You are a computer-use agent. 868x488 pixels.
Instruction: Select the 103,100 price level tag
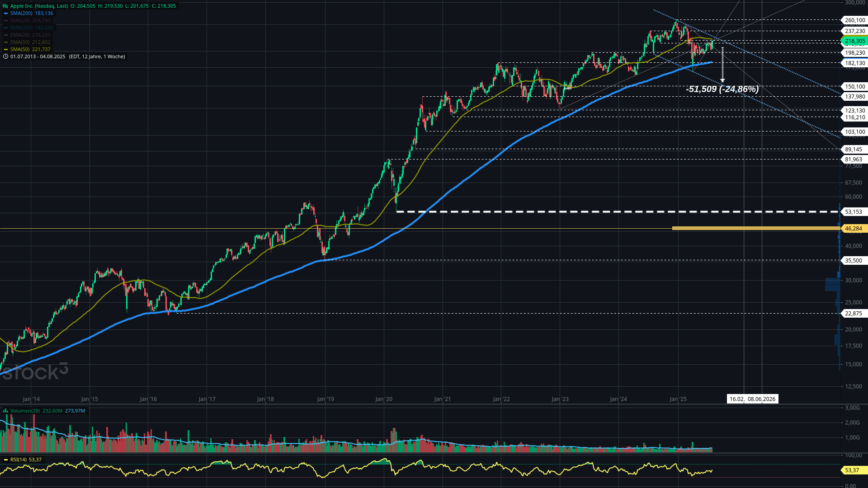click(854, 132)
